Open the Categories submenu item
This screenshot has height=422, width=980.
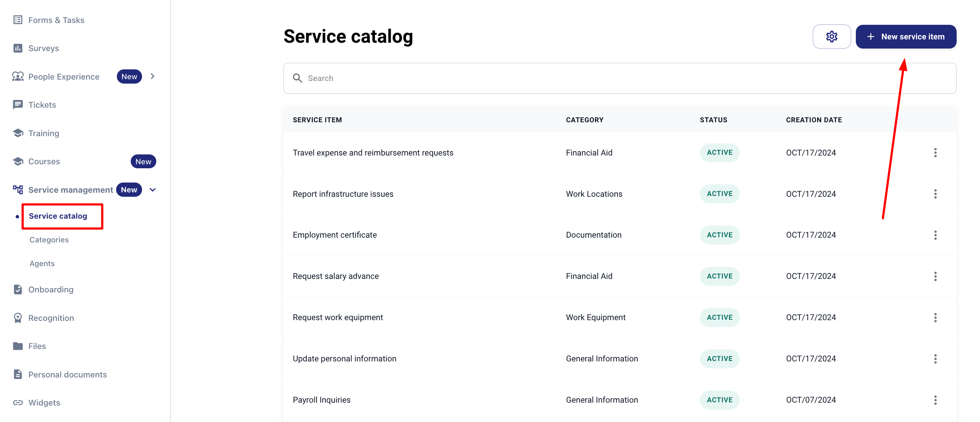(49, 240)
